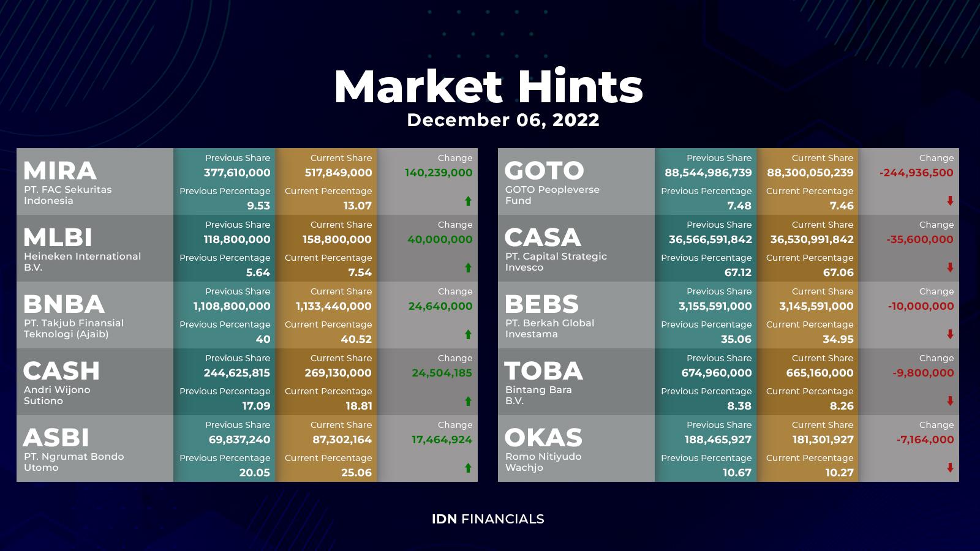Screen dimensions: 980x551
Task: Open the BEBS ticker entry
Action: coord(541,304)
